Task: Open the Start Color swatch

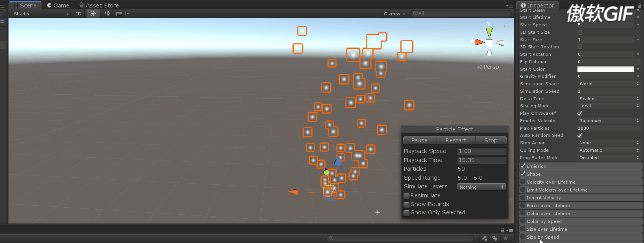Action: (x=605, y=69)
